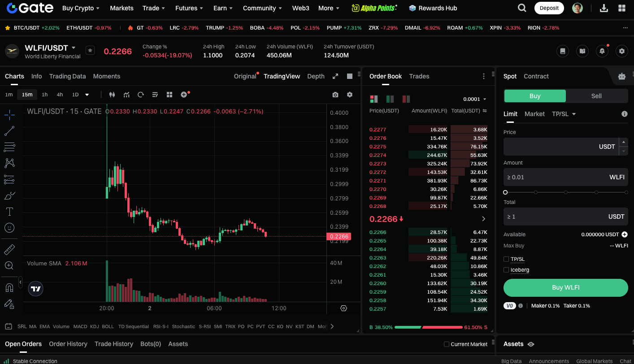This screenshot has height=364, width=634.
Task: Switch order side to Buy
Action: [535, 96]
